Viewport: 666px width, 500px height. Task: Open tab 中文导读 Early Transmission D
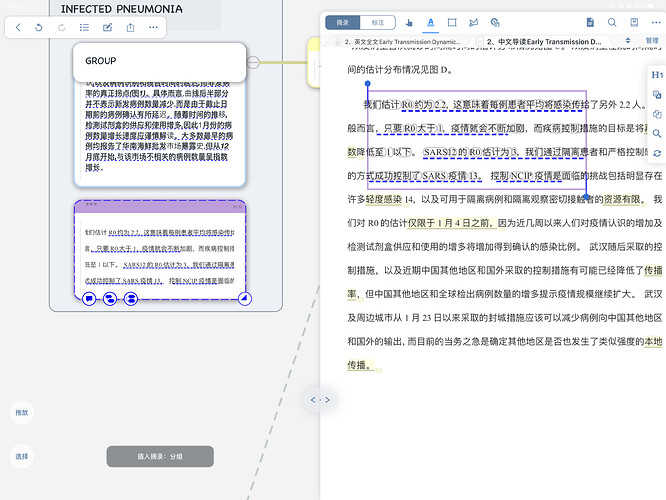pos(544,42)
